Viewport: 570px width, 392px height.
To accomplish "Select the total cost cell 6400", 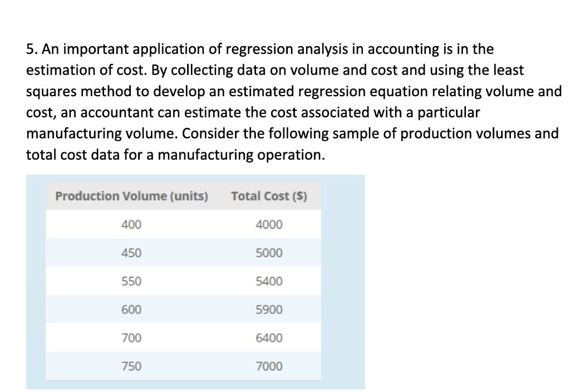I will click(x=269, y=338).
